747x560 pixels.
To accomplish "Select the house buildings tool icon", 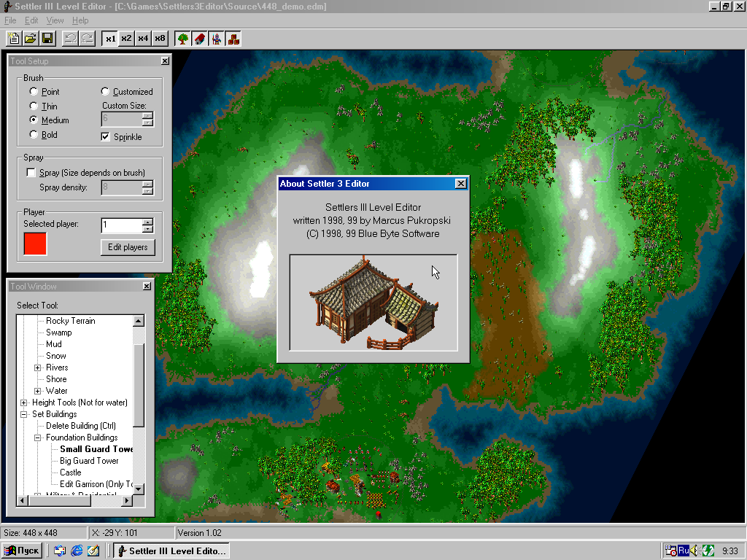I will click(x=199, y=38).
